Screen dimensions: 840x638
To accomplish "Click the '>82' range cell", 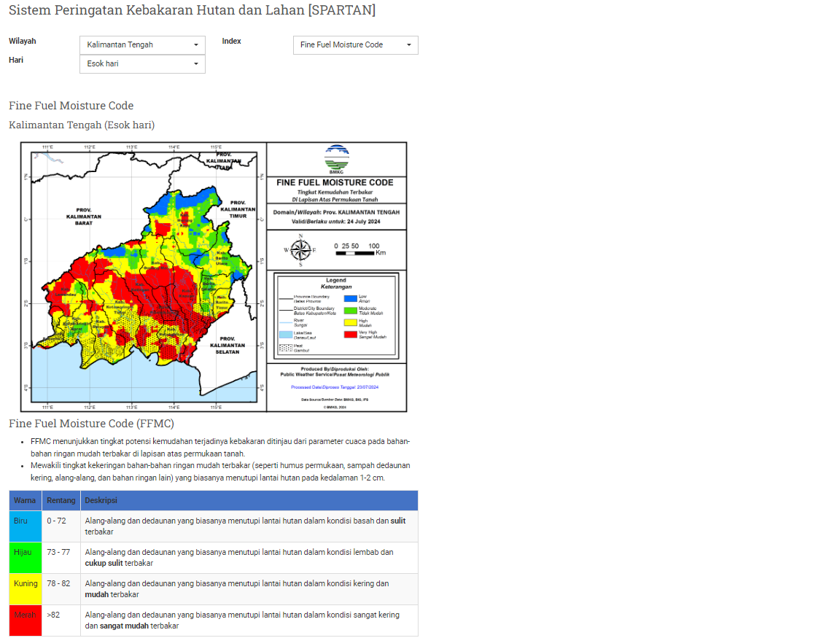I will pyautogui.click(x=61, y=621).
